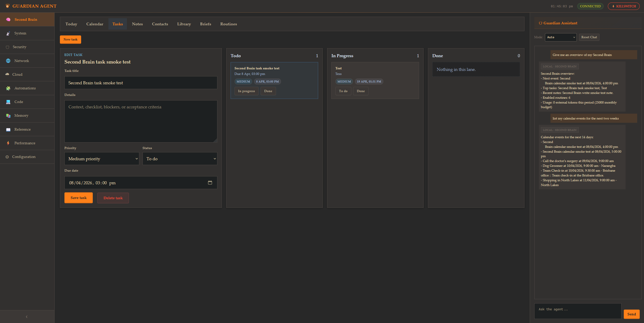The height and width of the screenshot is (323, 644).
Task: Open the Notes tab
Action: [137, 24]
